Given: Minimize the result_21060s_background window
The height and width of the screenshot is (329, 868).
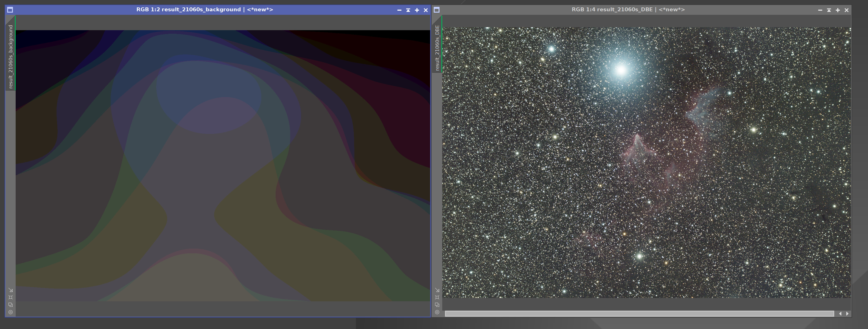Looking at the screenshot, I should tap(399, 10).
